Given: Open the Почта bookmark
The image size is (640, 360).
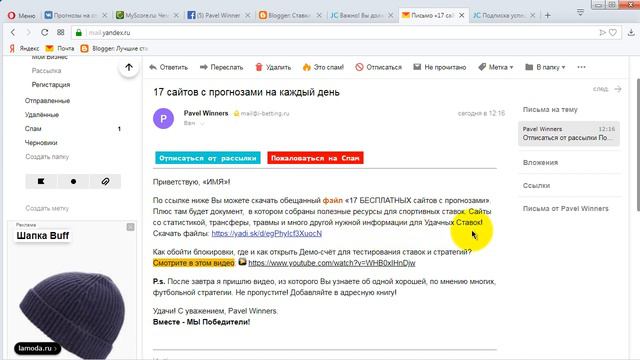Looking at the screenshot, I should (60, 48).
